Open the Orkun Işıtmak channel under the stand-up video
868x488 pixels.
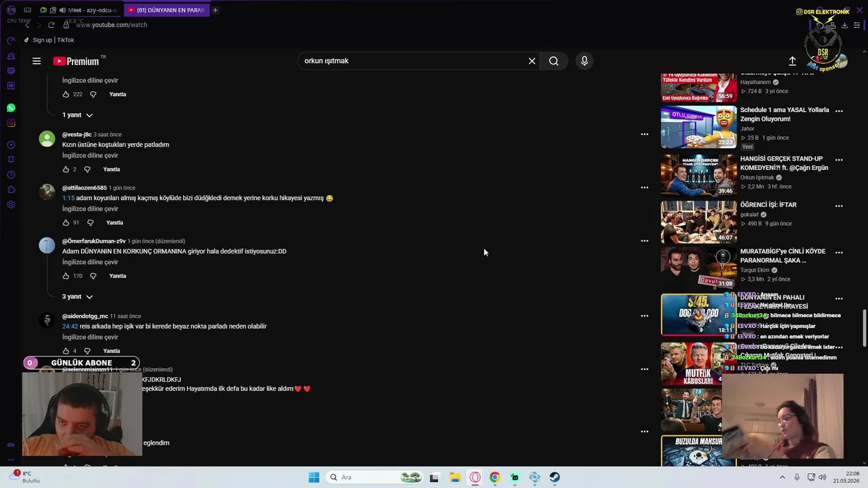pos(757,178)
